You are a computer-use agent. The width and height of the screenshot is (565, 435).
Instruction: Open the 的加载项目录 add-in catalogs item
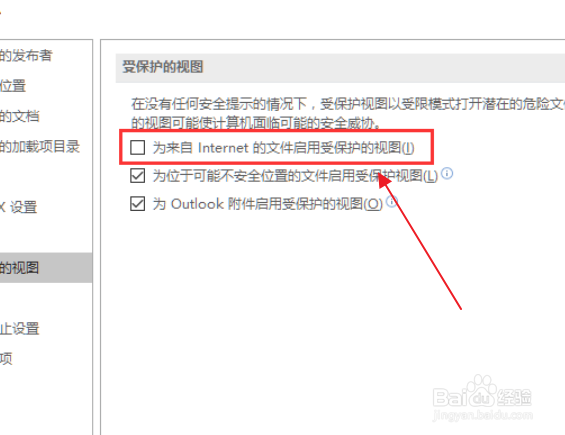40,147
